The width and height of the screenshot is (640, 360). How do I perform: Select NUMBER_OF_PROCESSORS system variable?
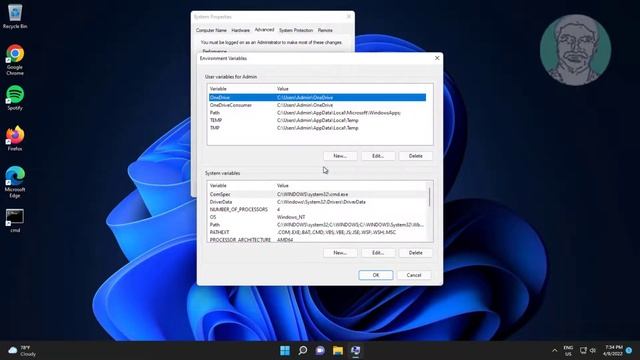317,209
